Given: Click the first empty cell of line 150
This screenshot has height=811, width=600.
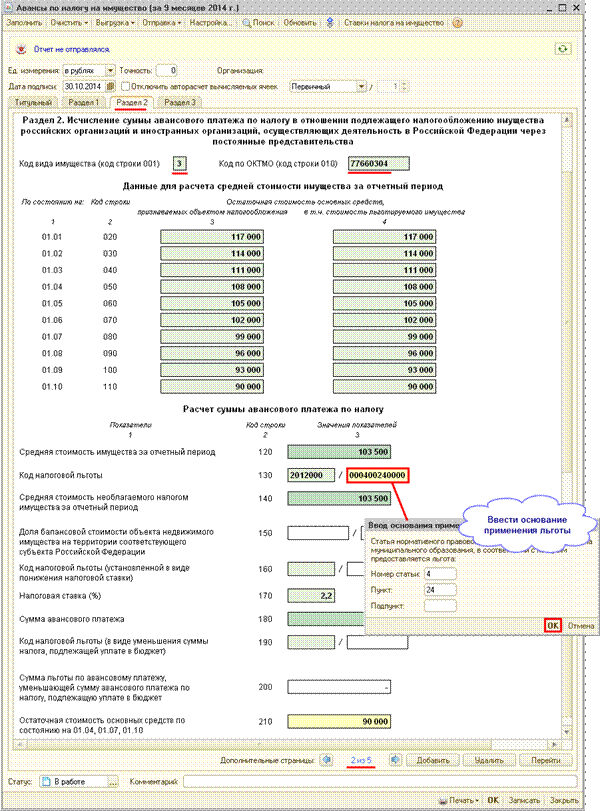Looking at the screenshot, I should [x=318, y=533].
